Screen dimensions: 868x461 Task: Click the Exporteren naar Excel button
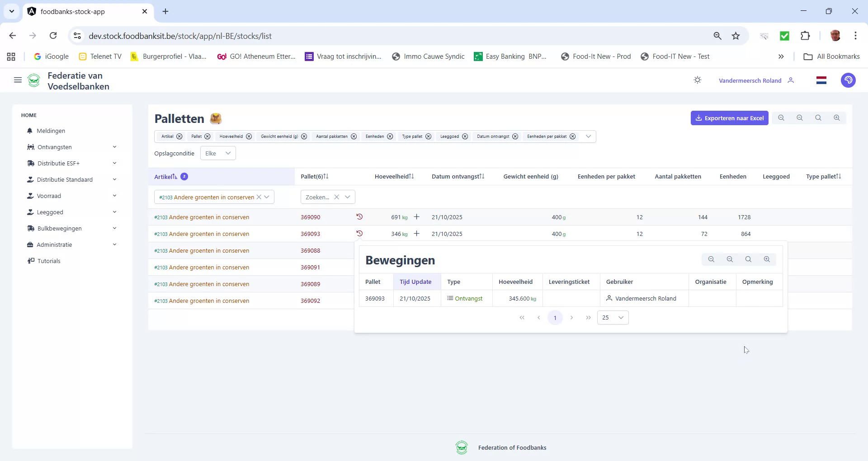(x=729, y=118)
